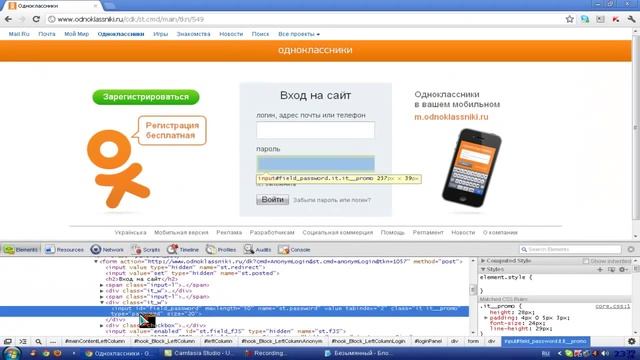
Task: Bookmark this page with the star icon
Action: 569,19
